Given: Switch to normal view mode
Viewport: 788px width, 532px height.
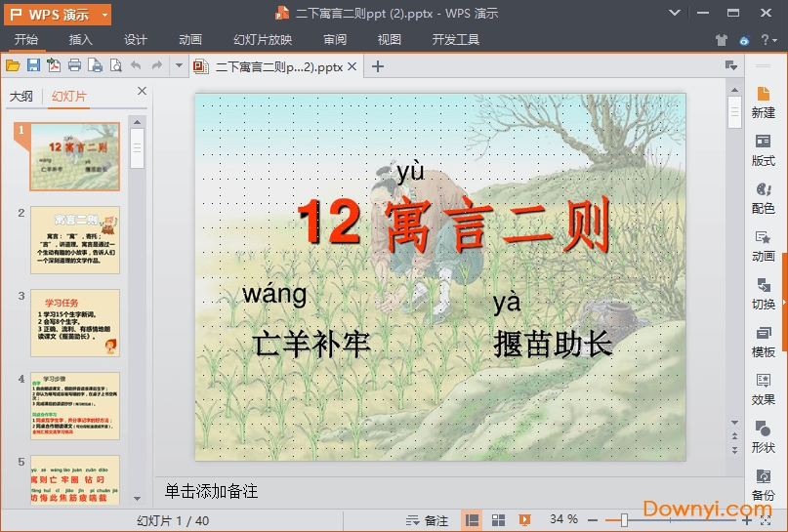Looking at the screenshot, I should tap(473, 520).
